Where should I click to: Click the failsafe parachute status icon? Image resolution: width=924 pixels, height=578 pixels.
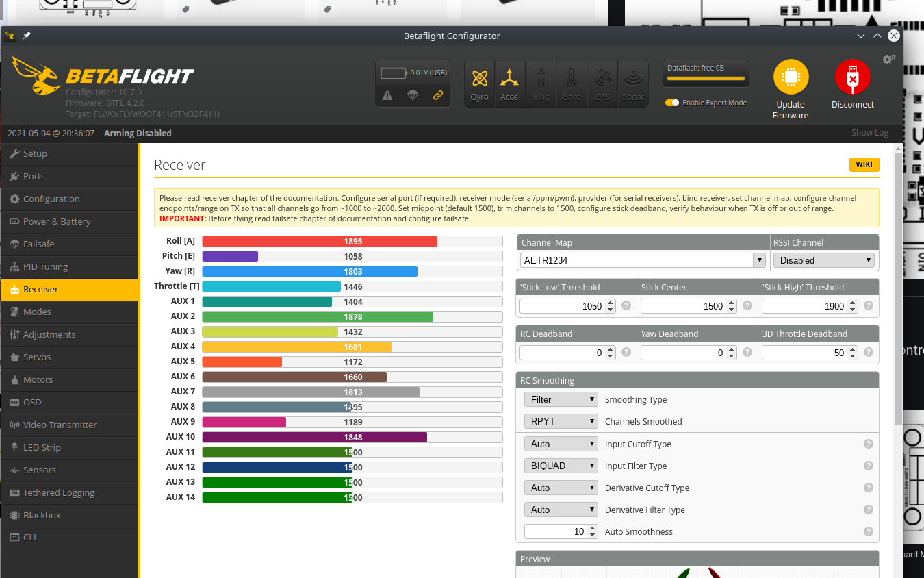coord(413,95)
